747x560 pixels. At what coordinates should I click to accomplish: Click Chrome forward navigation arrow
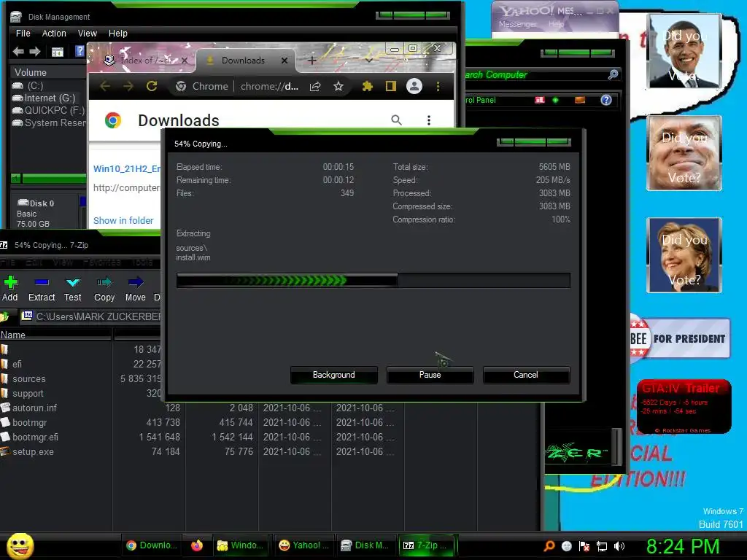[128, 86]
